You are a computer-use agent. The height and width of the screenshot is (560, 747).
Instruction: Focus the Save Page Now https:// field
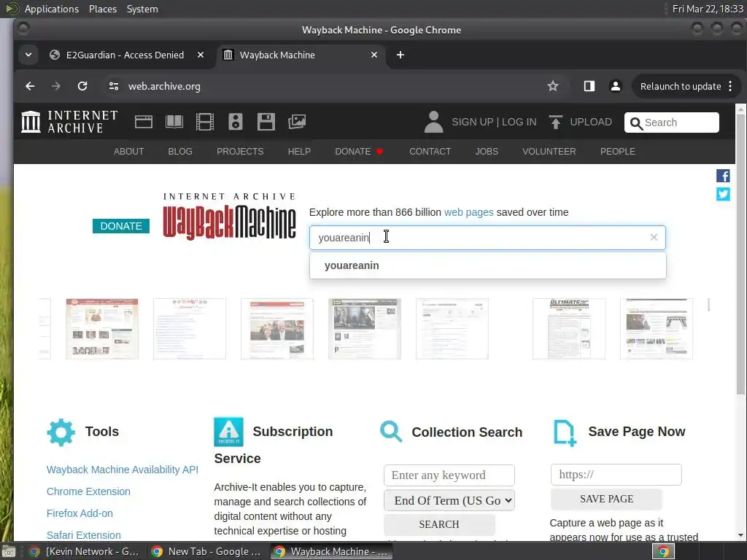[616, 475]
